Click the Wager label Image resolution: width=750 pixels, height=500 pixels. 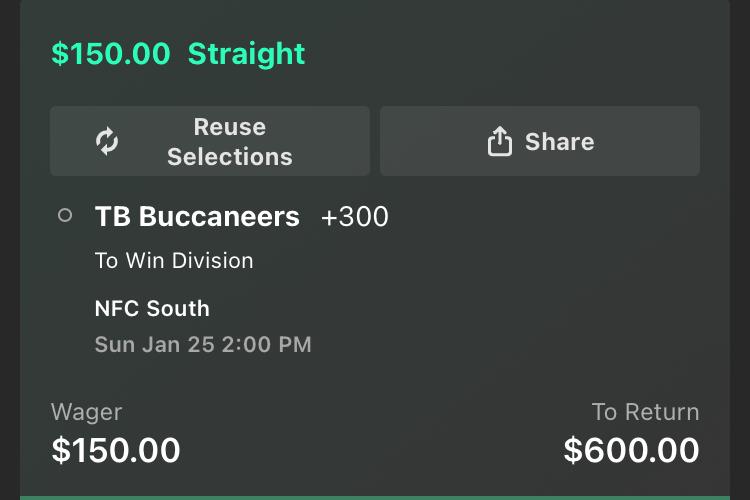pyautogui.click(x=86, y=412)
